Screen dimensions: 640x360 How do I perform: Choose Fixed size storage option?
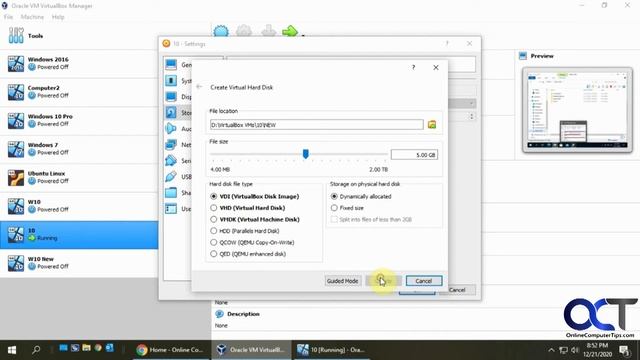(x=334, y=208)
